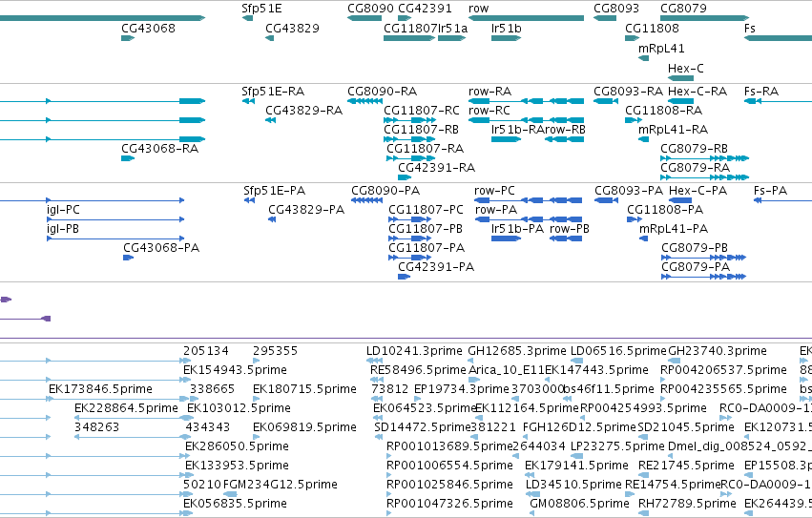Select the CG8090-PA protein label
Screen dimensions: 812x518
pyautogui.click(x=385, y=191)
